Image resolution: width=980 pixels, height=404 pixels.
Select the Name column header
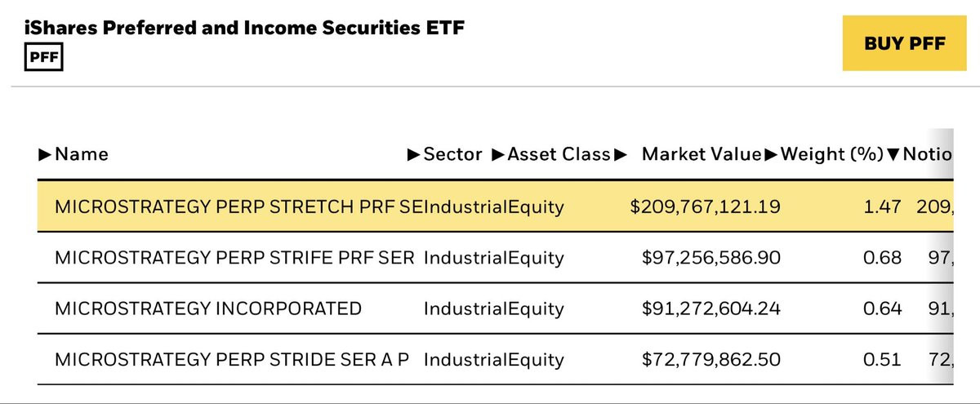(82, 154)
